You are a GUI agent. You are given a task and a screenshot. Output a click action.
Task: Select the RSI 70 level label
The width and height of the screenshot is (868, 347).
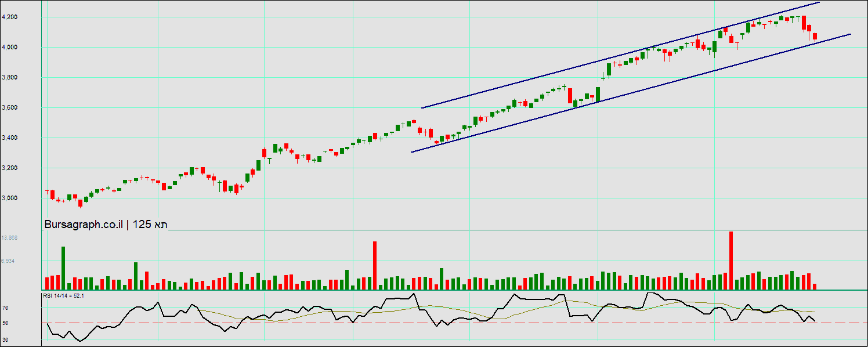coord(5,308)
